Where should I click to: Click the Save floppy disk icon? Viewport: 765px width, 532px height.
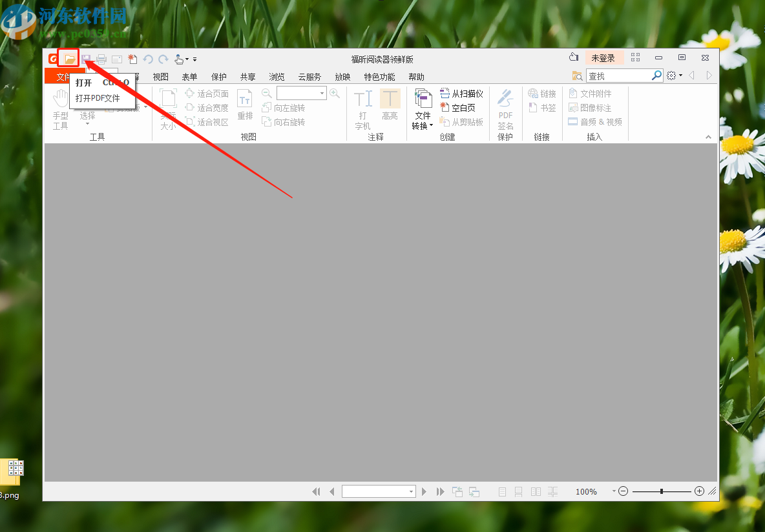(x=87, y=59)
